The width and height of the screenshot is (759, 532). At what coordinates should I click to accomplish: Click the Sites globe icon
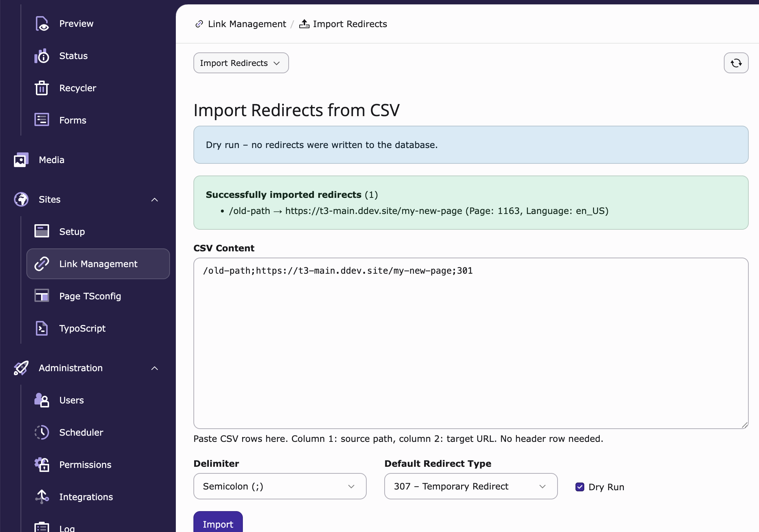pyautogui.click(x=21, y=199)
